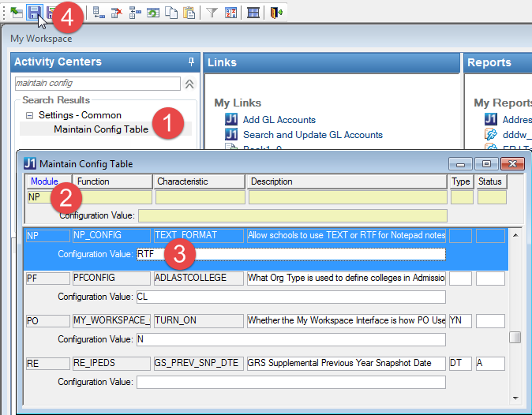The width and height of the screenshot is (532, 415).
Task: Click the column layout grid icon
Action: (253, 13)
